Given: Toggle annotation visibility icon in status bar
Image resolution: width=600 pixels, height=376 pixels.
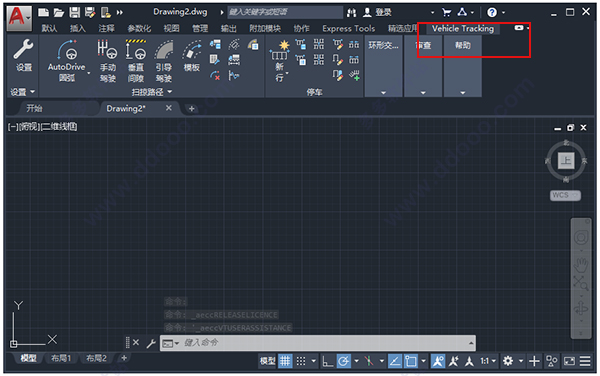Looking at the screenshot, I should (438, 361).
